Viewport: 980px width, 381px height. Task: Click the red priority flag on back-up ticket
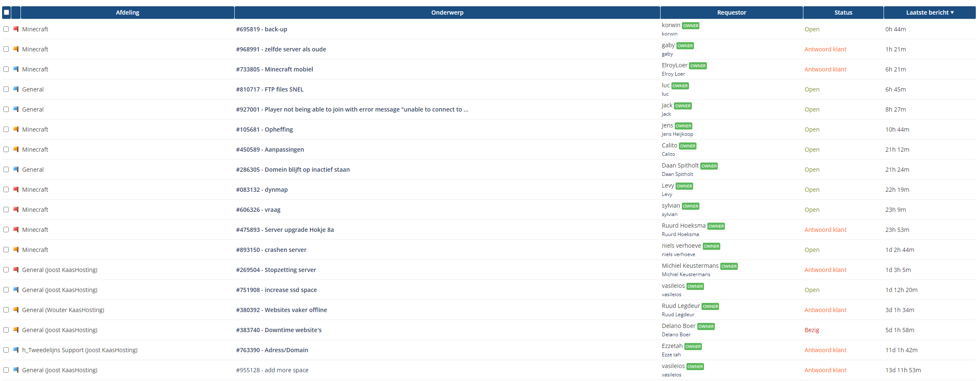coord(16,29)
